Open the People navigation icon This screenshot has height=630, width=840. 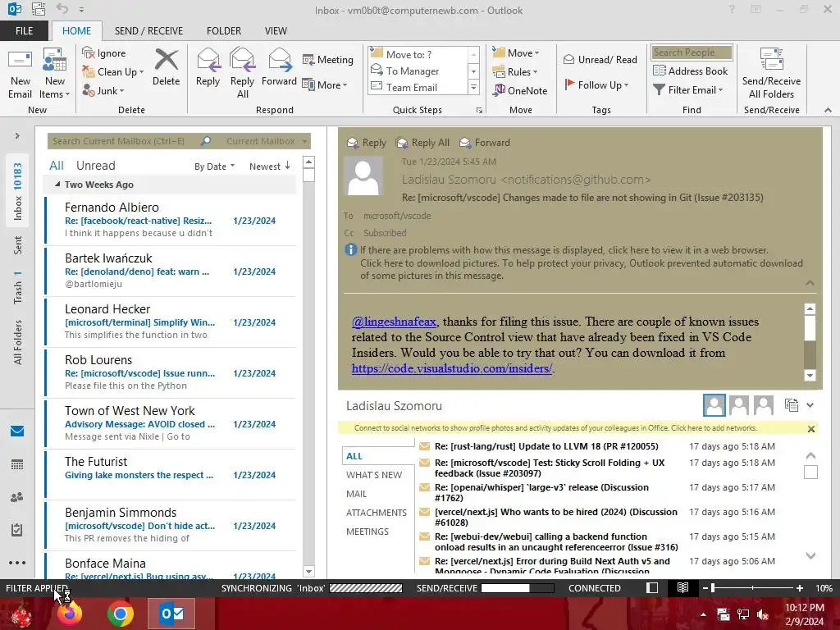point(17,497)
